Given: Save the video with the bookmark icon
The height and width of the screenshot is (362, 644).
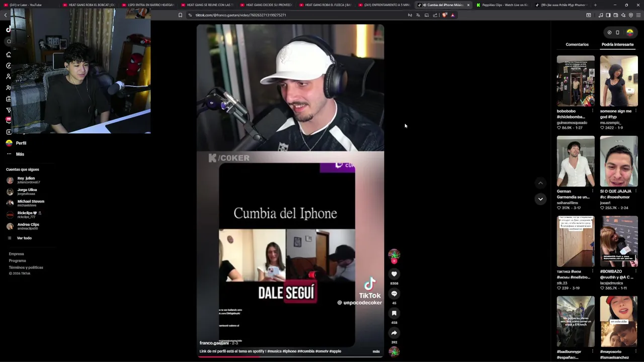Looking at the screenshot, I should [x=394, y=313].
